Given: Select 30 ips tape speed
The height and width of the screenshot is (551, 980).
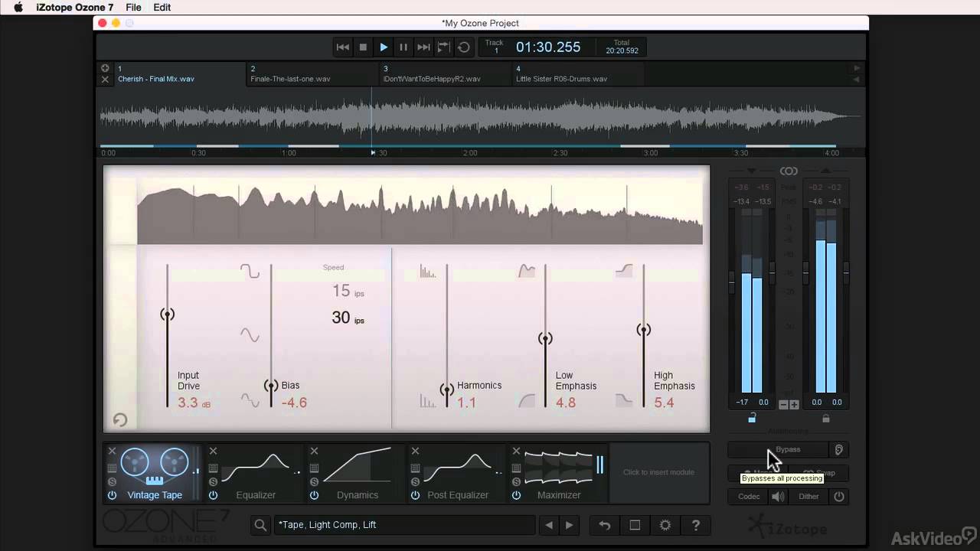Looking at the screenshot, I should pos(348,318).
